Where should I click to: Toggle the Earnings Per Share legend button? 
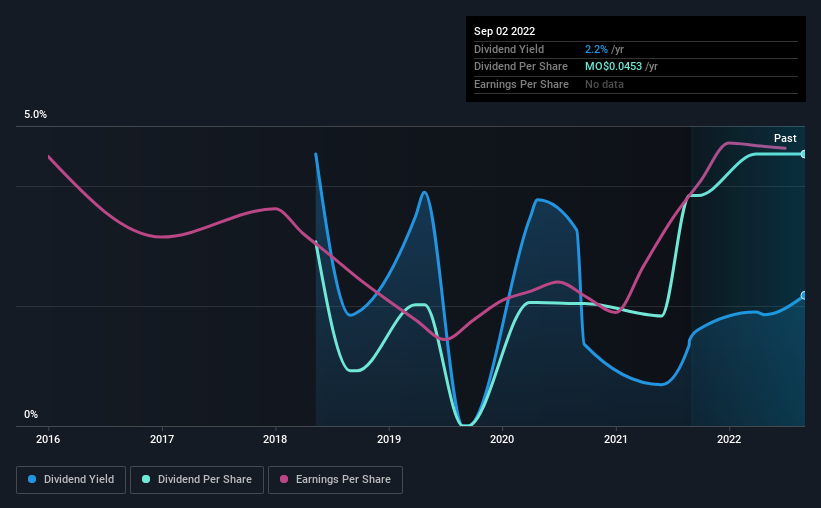[335, 479]
